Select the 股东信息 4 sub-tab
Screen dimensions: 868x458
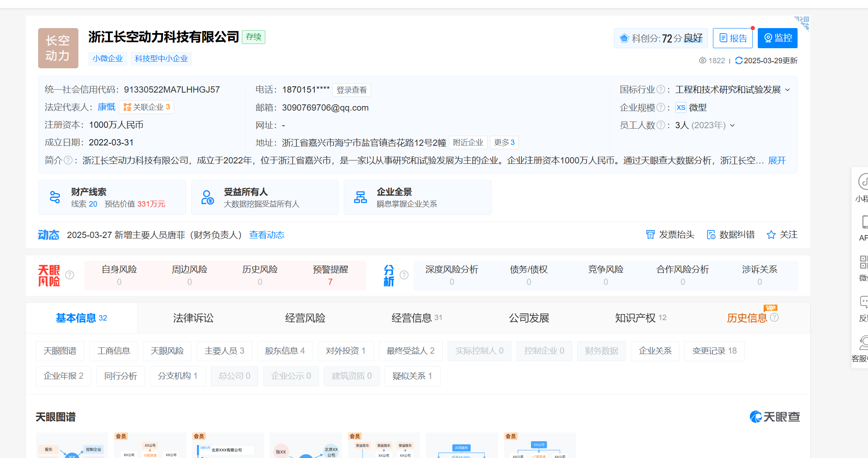click(x=285, y=351)
